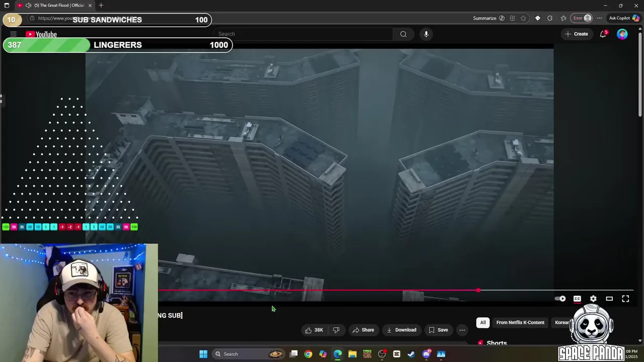
Task: Open Minecraft from the taskbar
Action: (367, 354)
